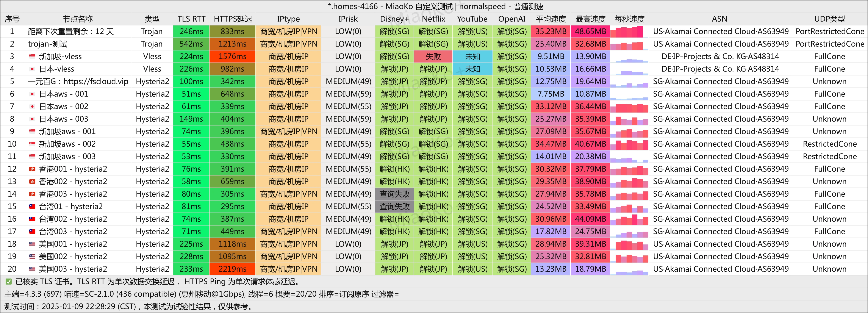Click the US flag beside 美国002 - hysteria2
Screen dimensions: 868x313
coord(32,256)
